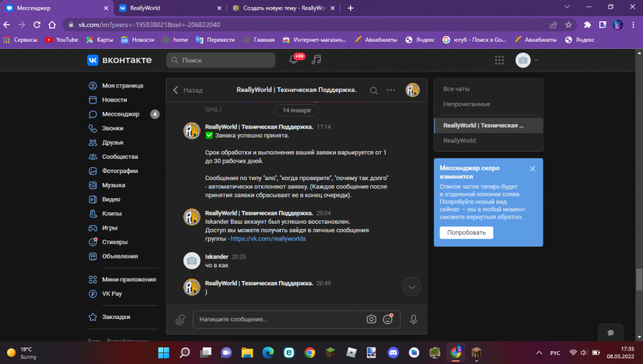Close the Мессенджер скоро изменится banner
This screenshot has height=364, width=643.
(x=532, y=168)
